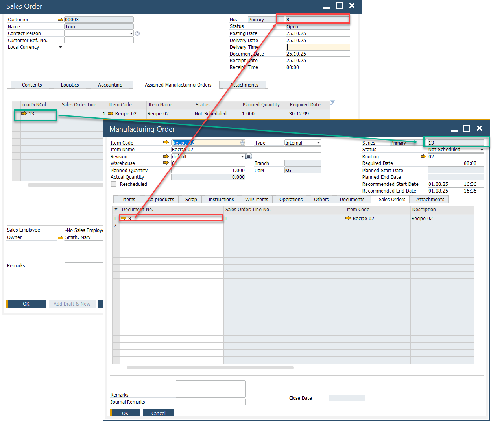This screenshot has height=421, width=504.
Task: Click the Item Code link arrow in Manufacturing Order header
Action: [166, 143]
